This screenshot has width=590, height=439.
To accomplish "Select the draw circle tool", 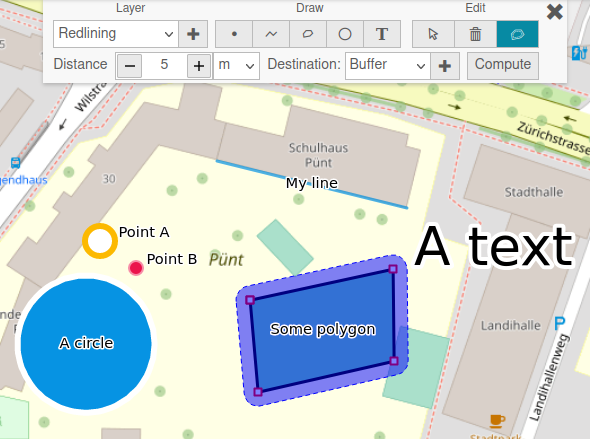I will pos(345,34).
